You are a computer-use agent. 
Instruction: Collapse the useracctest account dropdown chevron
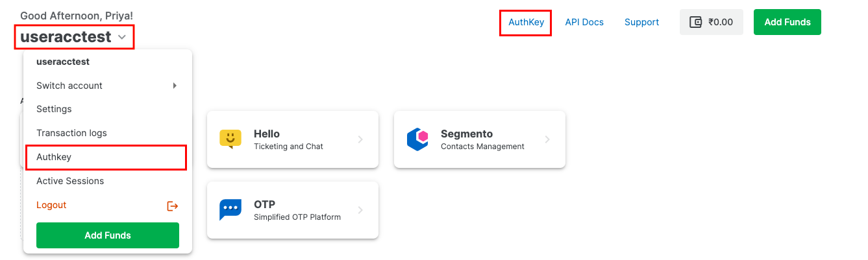(122, 38)
